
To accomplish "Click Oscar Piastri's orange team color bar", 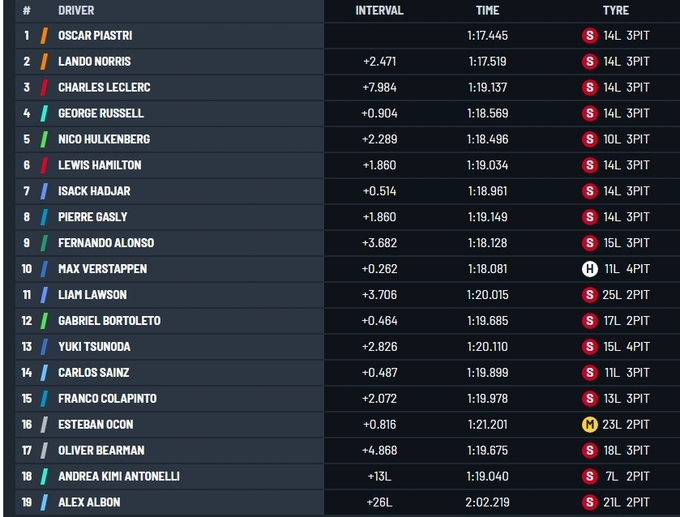I will [x=44, y=35].
